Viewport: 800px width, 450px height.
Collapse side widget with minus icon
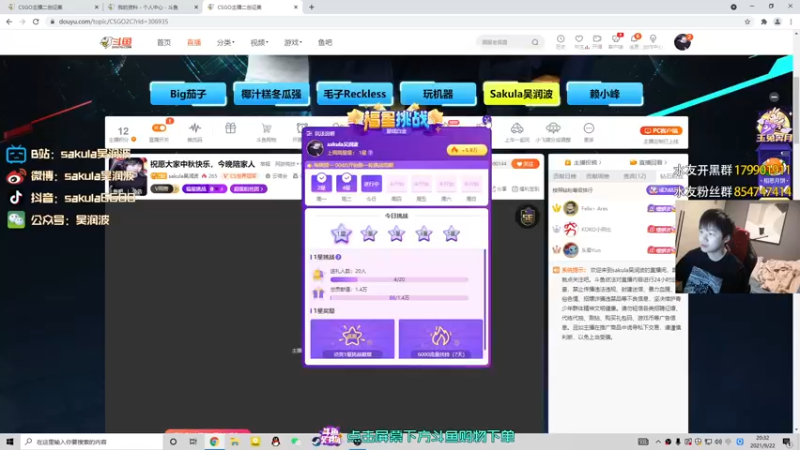point(774,97)
